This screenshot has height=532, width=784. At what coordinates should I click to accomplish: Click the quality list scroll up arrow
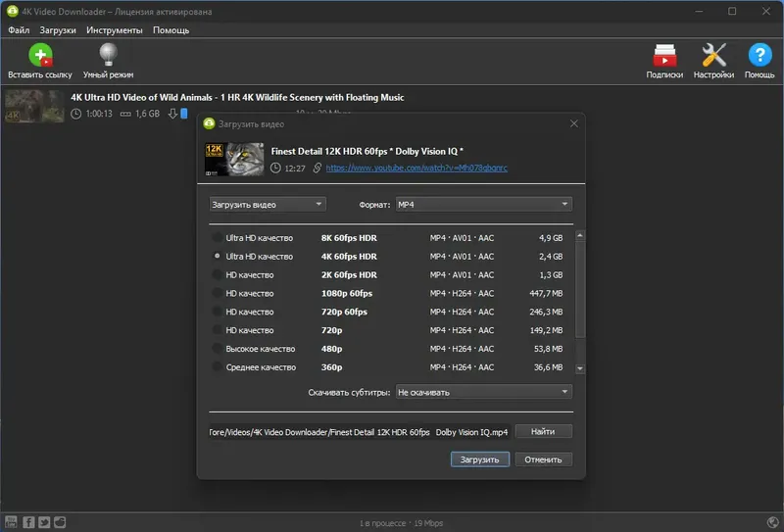[580, 235]
